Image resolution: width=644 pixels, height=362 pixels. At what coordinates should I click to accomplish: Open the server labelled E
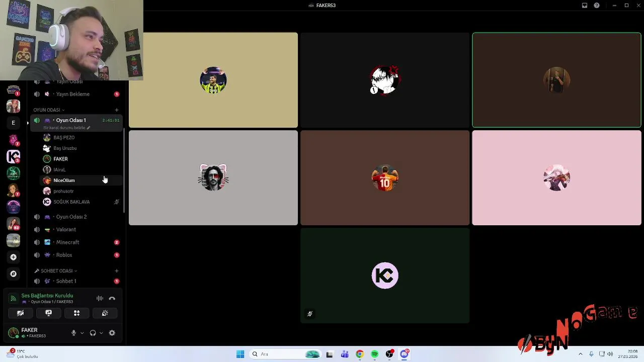pos(13,123)
